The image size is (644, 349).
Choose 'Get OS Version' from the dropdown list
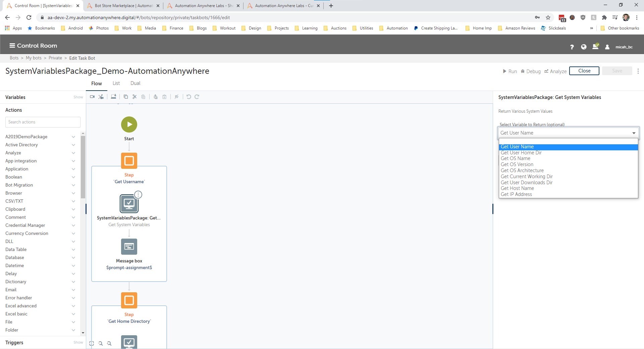coord(569,164)
